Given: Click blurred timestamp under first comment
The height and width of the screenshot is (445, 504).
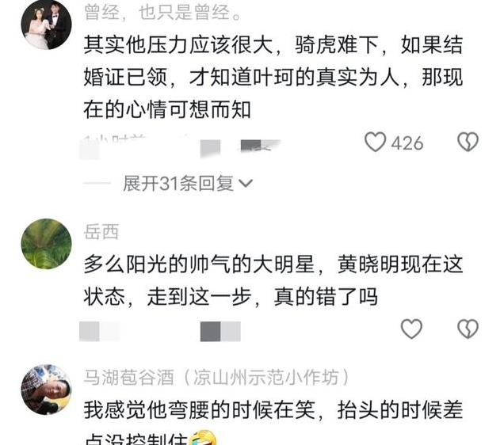Looking at the screenshot, I should [x=114, y=146].
